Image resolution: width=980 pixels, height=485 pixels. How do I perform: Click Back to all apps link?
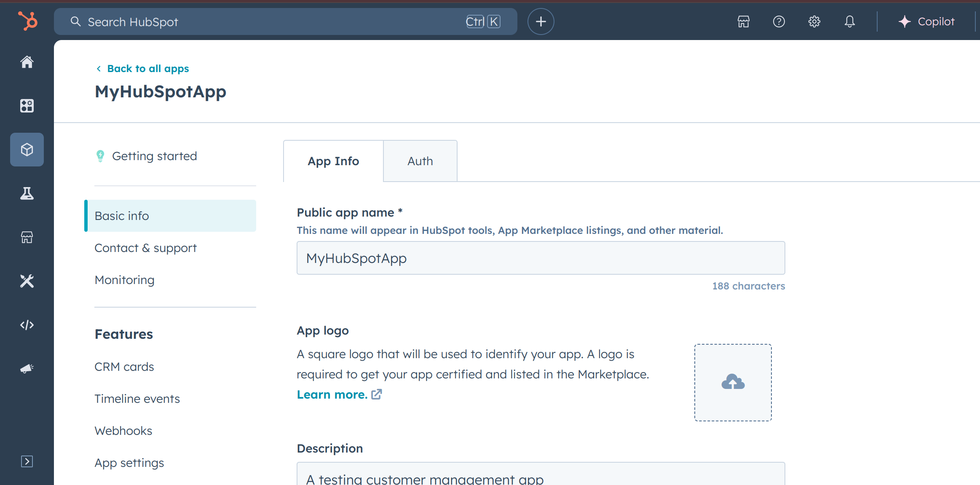147,69
